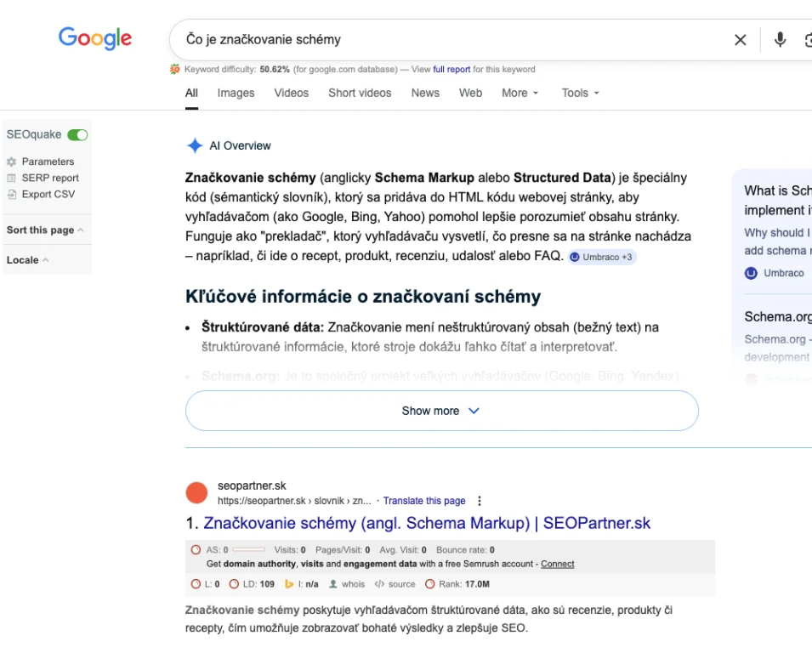This screenshot has height=653, width=812.
Task: Collapse the Locale section
Action: [x=46, y=260]
